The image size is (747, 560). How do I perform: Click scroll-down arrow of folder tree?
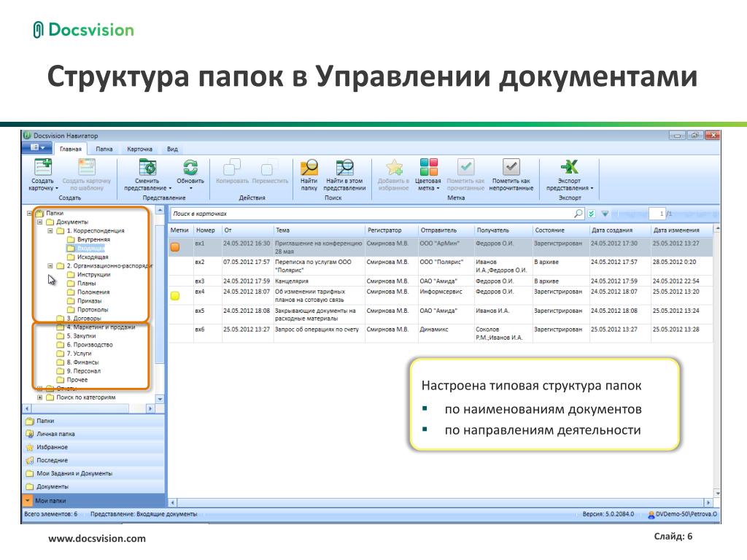tap(160, 399)
